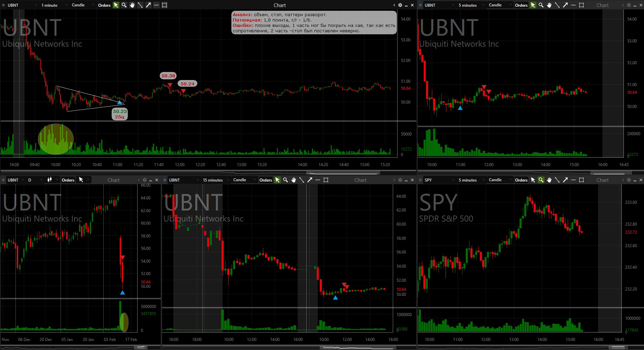Select arrow tool in UBNT 5 minutes chart
The width and height of the screenshot is (644, 350).
[565, 5]
